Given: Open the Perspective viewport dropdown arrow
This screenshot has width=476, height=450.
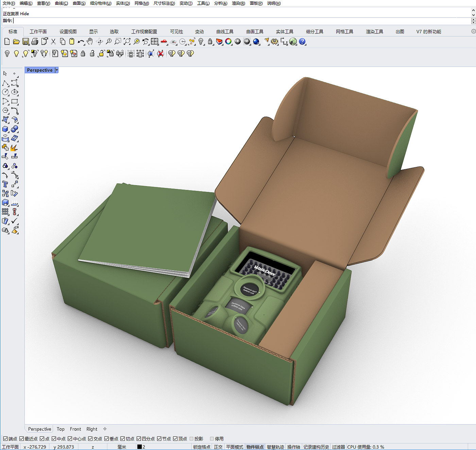Looking at the screenshot, I should click(x=57, y=70).
